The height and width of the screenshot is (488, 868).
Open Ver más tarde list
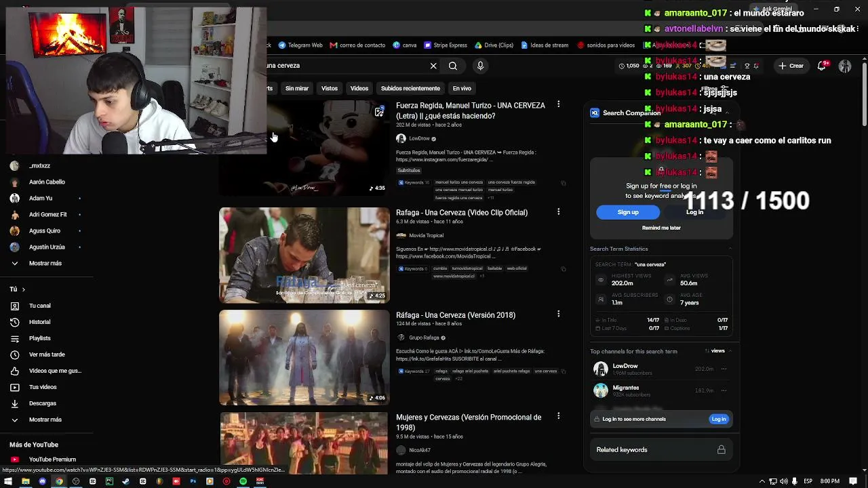click(46, 354)
